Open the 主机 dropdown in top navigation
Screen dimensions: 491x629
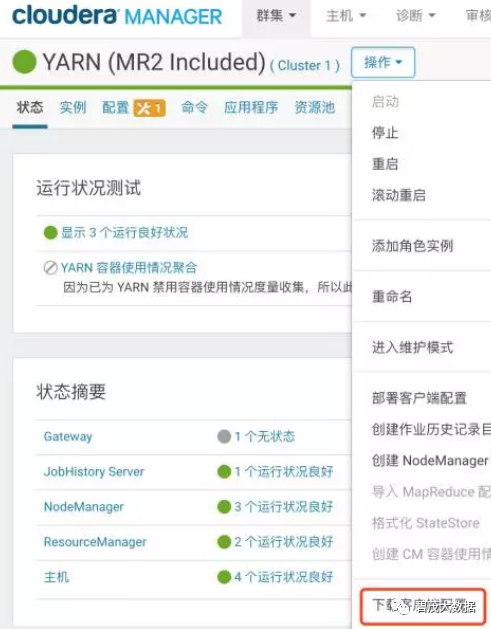[x=346, y=16]
